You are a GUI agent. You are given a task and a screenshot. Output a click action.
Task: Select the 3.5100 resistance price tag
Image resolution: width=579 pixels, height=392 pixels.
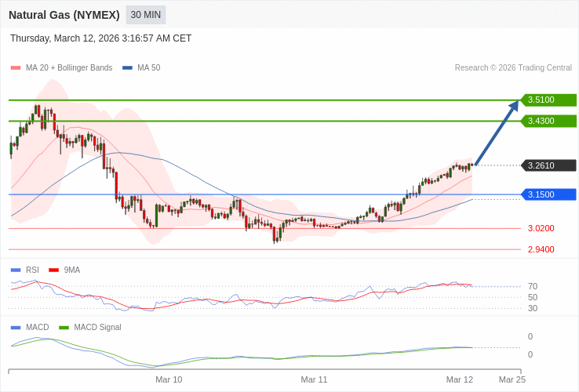click(x=548, y=100)
